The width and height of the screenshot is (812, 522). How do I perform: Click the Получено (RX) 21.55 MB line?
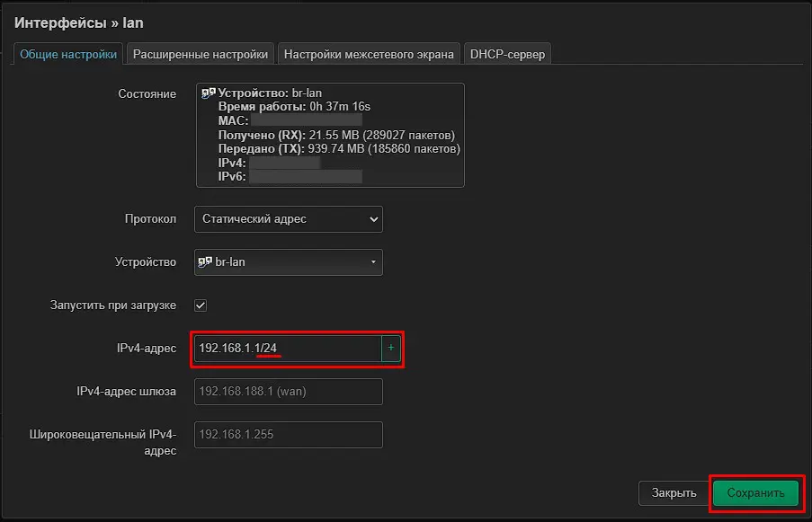(336, 135)
